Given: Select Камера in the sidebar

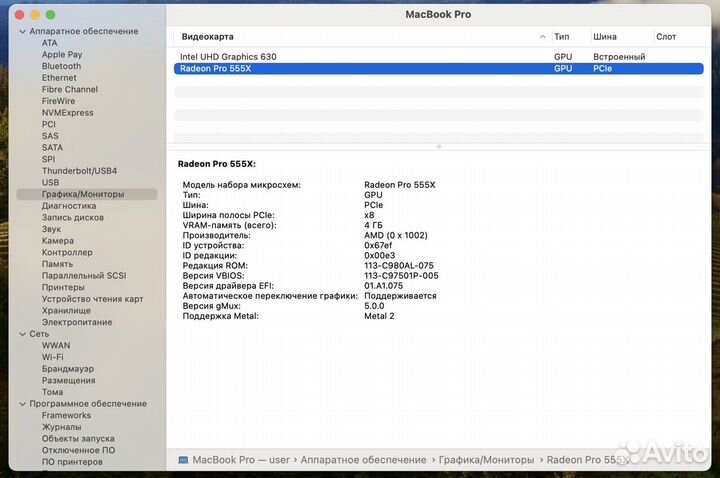Looking at the screenshot, I should coord(58,241).
